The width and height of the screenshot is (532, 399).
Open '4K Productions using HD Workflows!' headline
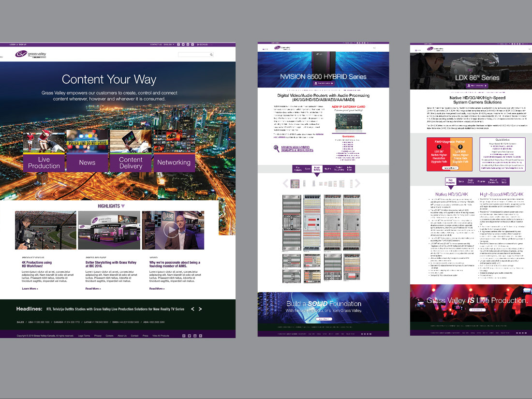pos(37,264)
